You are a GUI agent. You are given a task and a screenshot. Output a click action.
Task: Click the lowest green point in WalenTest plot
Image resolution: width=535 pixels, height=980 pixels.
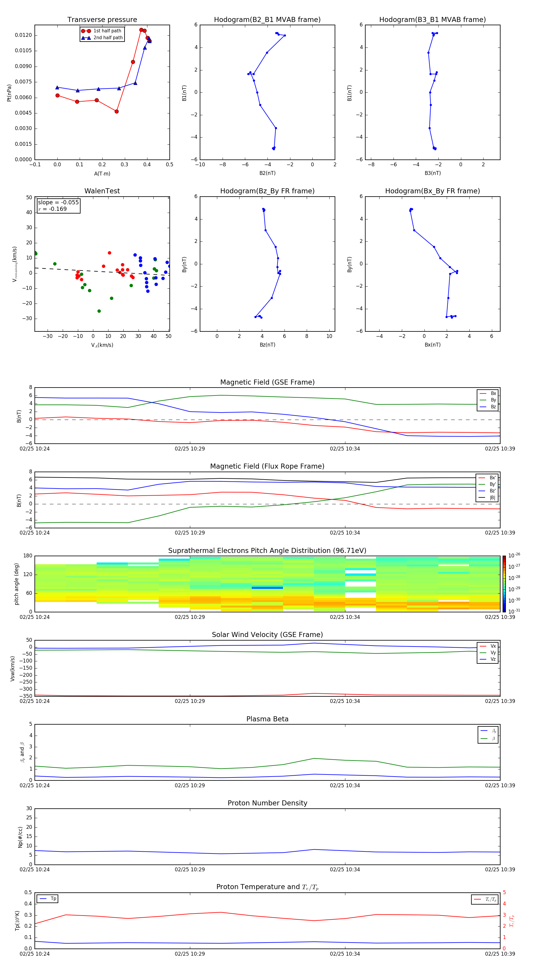coord(99,311)
